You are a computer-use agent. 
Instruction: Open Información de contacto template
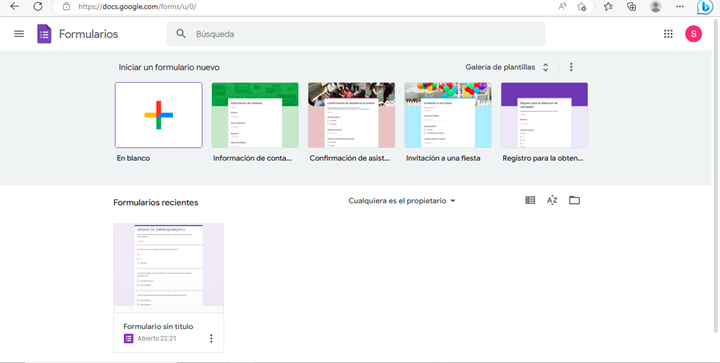pos(255,115)
